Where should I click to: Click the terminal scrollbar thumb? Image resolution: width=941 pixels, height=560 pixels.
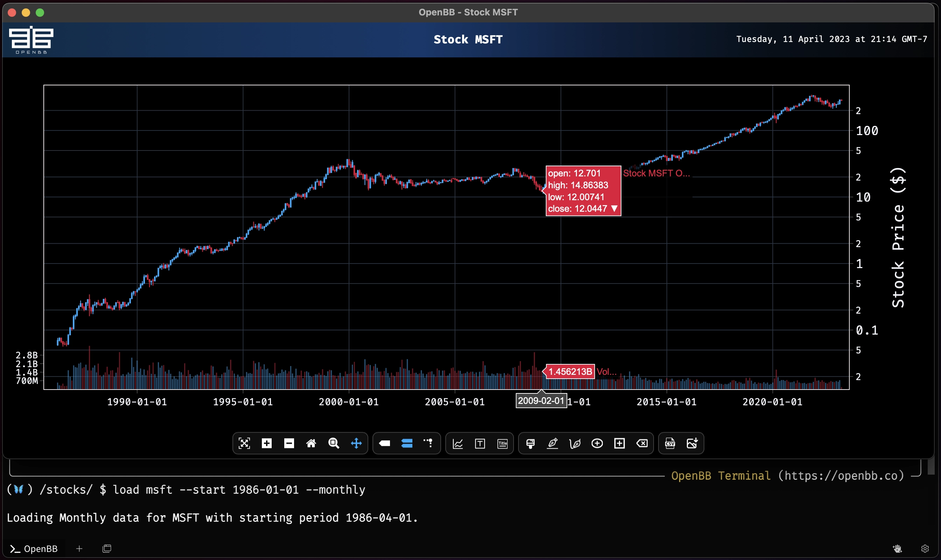pos(931,467)
